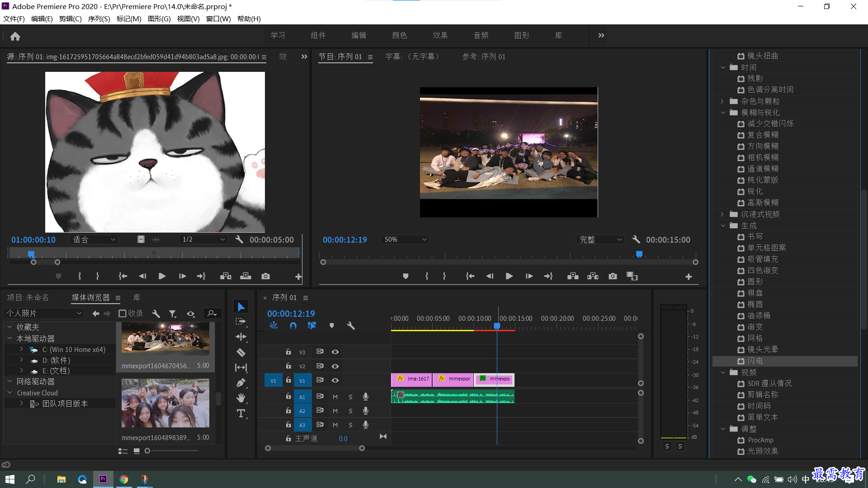Open Chrome from Windows taskbar
868x488 pixels.
coord(124,479)
